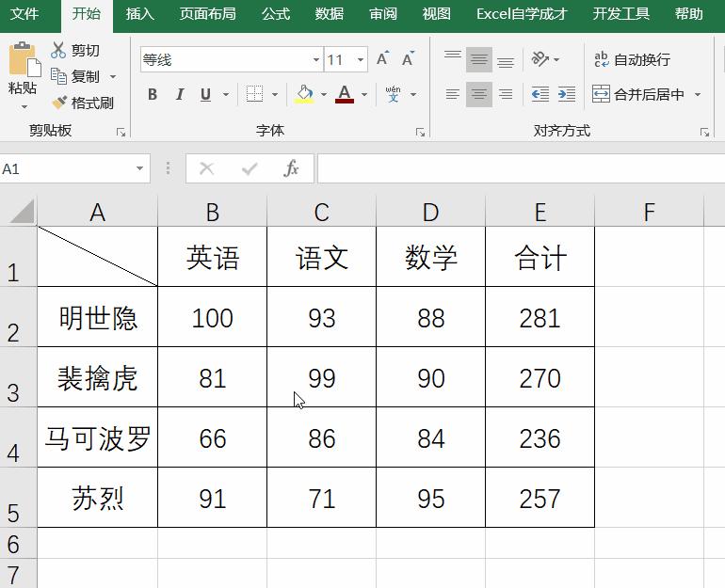The height and width of the screenshot is (588, 725).
Task: Decrease font size with smaller A
Action: [x=408, y=58]
